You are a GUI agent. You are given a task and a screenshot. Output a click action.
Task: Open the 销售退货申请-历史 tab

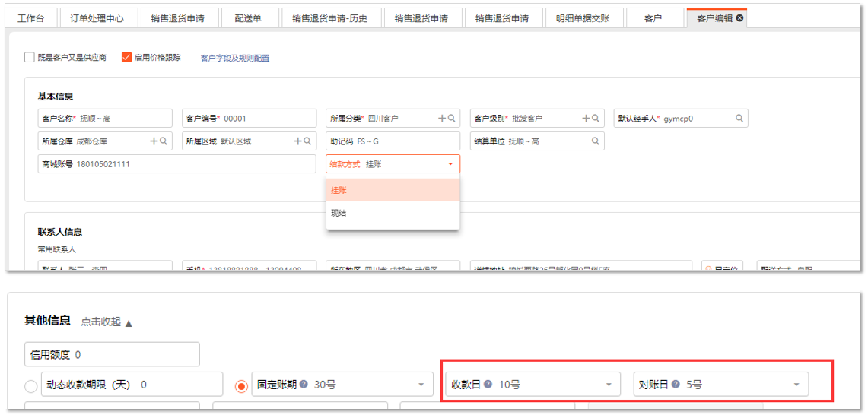(x=330, y=18)
